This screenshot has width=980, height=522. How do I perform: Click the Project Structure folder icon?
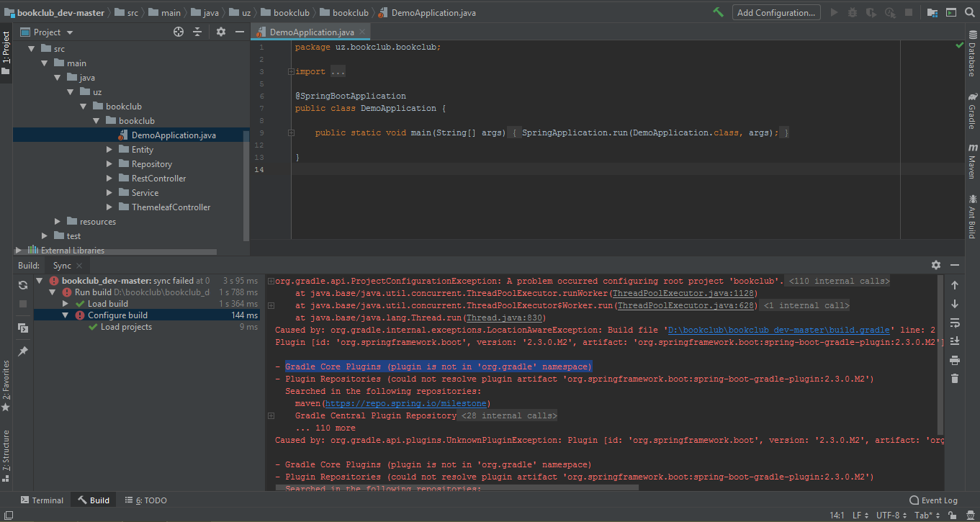[932, 12]
